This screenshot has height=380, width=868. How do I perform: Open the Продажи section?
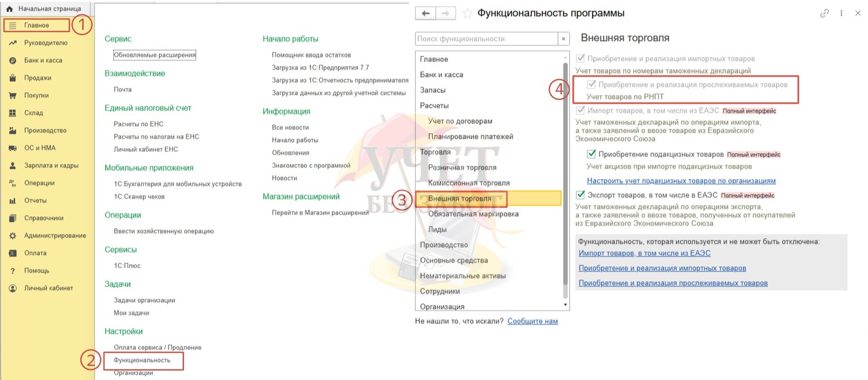tap(38, 78)
